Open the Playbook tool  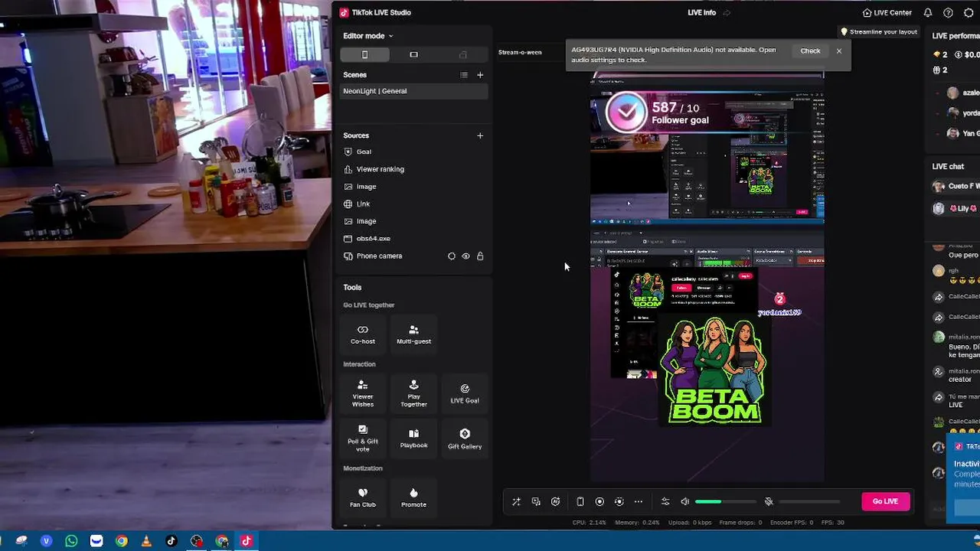(x=413, y=439)
